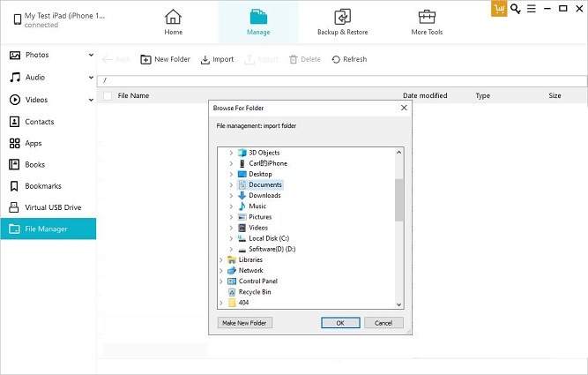Select the 3D Objects folder
The height and width of the screenshot is (375, 588).
264,153
